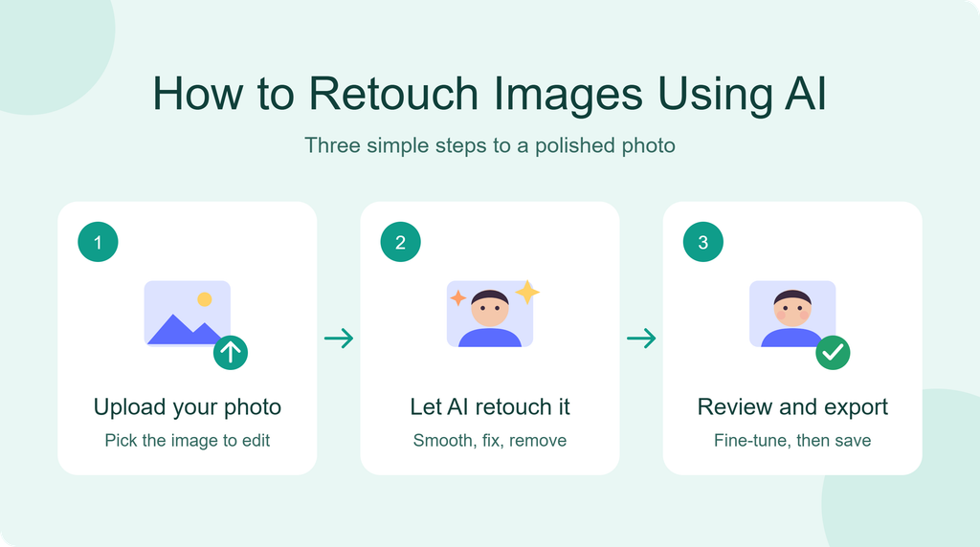Image resolution: width=980 pixels, height=547 pixels.
Task: Click the subtitle "Three simple steps to a polished photo"
Action: [490, 145]
